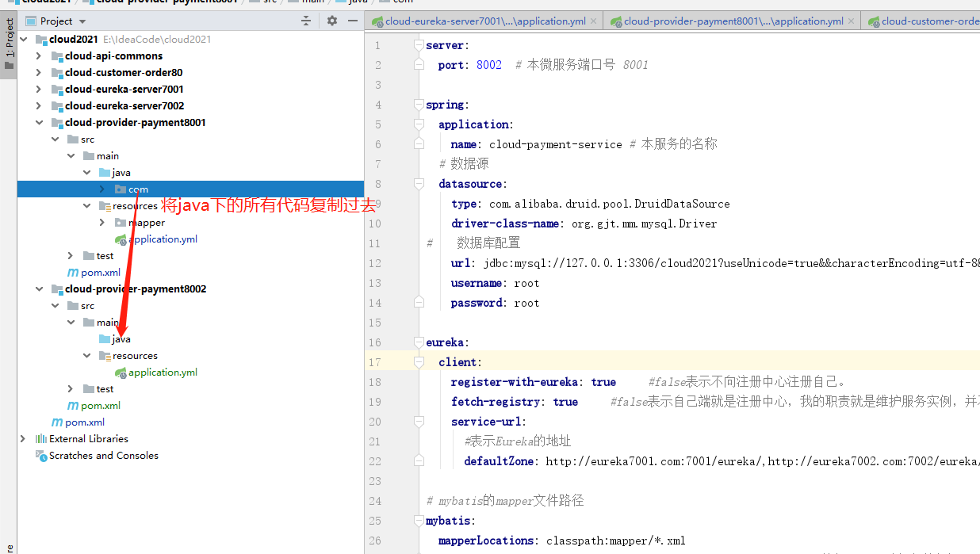Click cloud-payment-service name value
Image resolution: width=980 pixels, height=554 pixels.
(x=556, y=144)
